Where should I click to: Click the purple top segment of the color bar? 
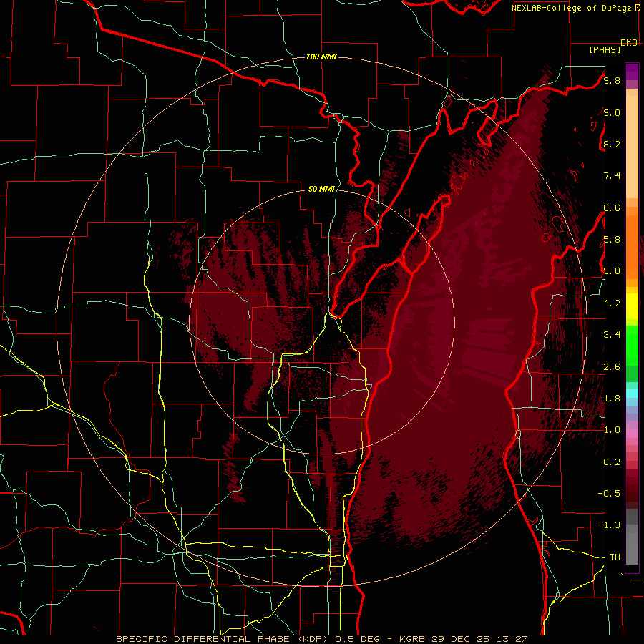(x=632, y=72)
